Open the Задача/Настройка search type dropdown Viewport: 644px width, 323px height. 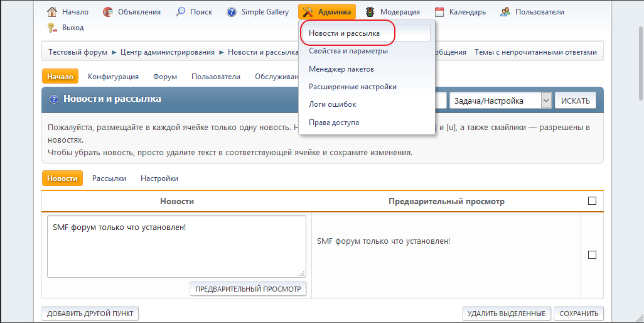pyautogui.click(x=500, y=101)
